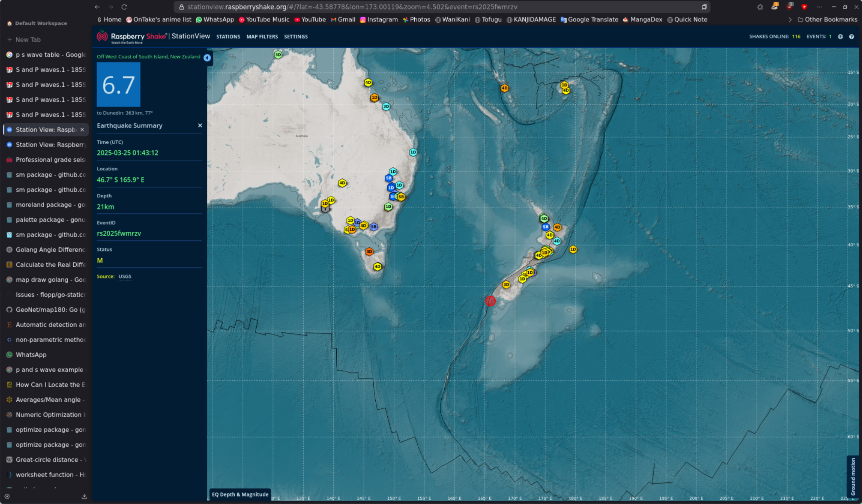Reload the page with refresh icon
Image resolution: width=862 pixels, height=504 pixels.
click(x=124, y=7)
